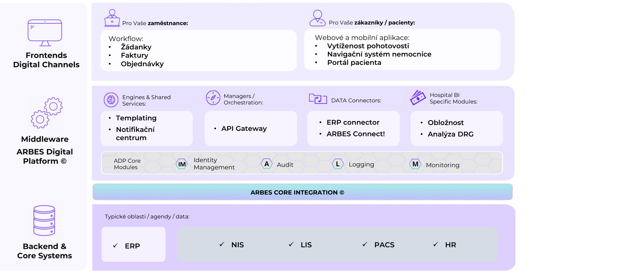Click the Obložnost module

[446, 123]
